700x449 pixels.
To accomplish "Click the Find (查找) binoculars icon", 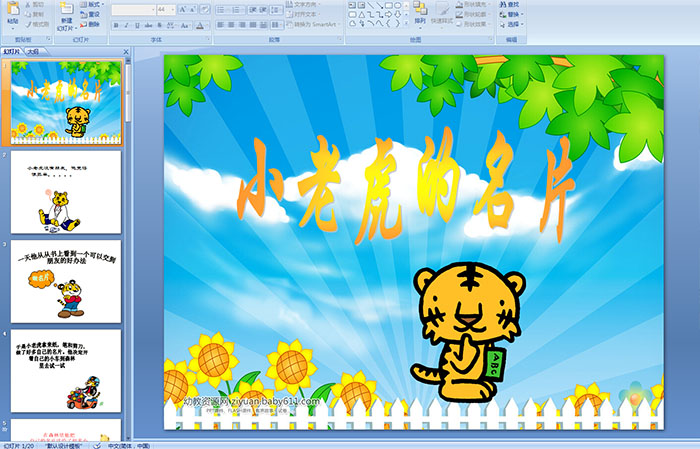I will [x=504, y=4].
